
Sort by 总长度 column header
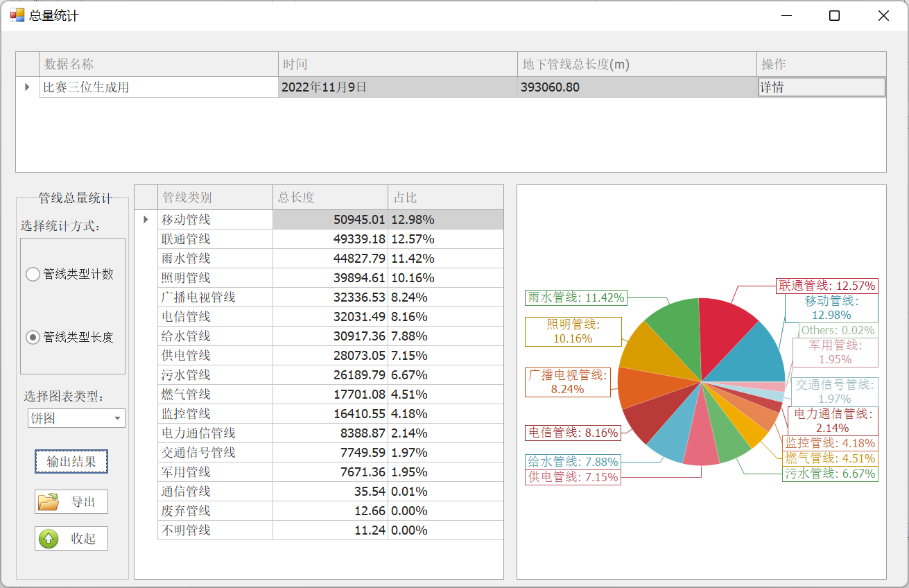(330, 198)
